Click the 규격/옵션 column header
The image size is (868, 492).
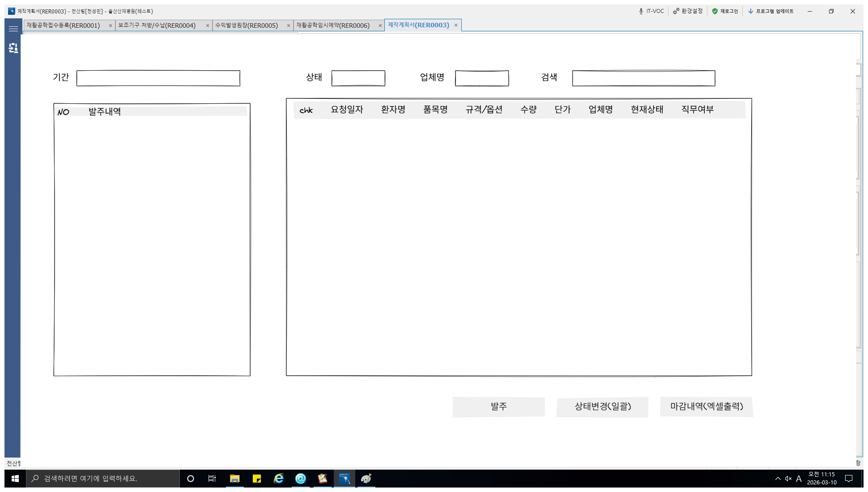coord(484,110)
